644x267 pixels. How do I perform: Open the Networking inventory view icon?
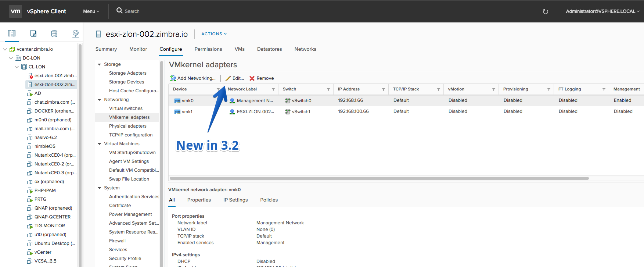[76, 34]
